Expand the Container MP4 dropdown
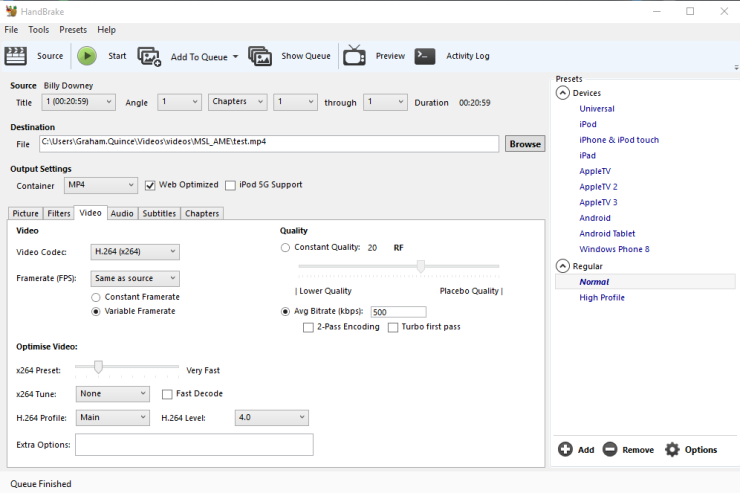 pyautogui.click(x=100, y=185)
